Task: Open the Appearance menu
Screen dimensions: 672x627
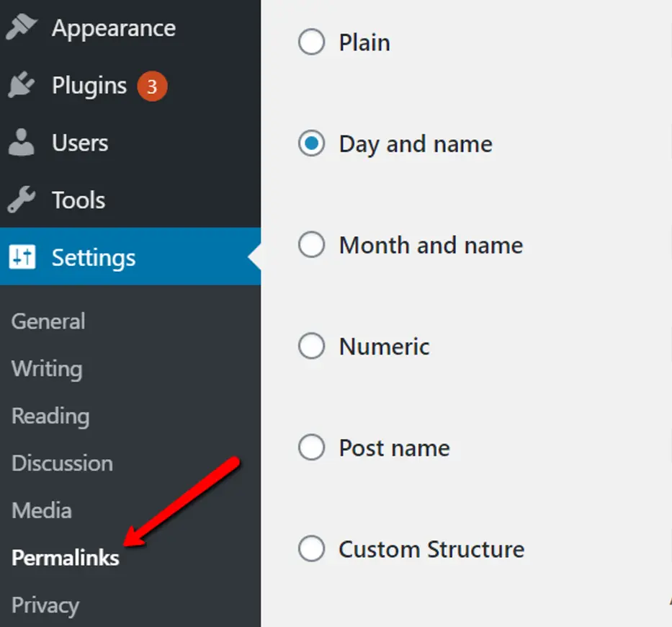Action: point(113,28)
